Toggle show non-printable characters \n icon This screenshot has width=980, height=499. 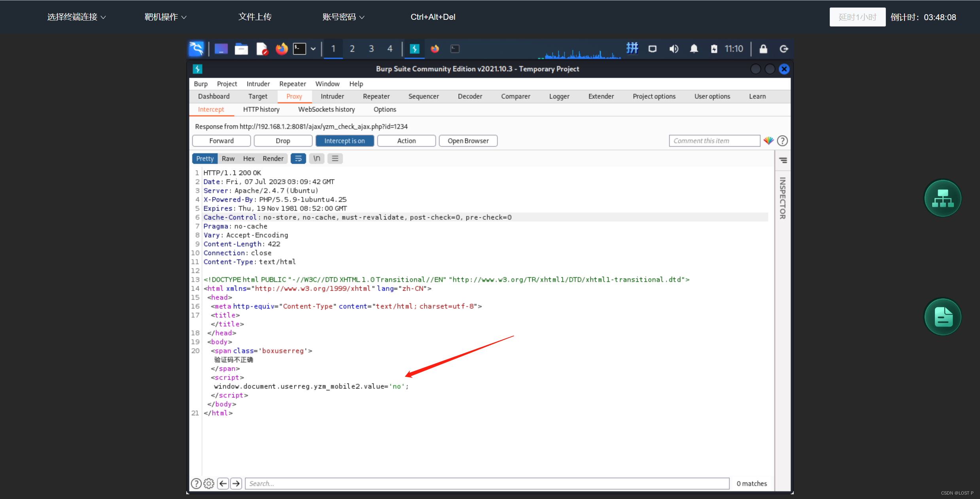click(x=317, y=159)
